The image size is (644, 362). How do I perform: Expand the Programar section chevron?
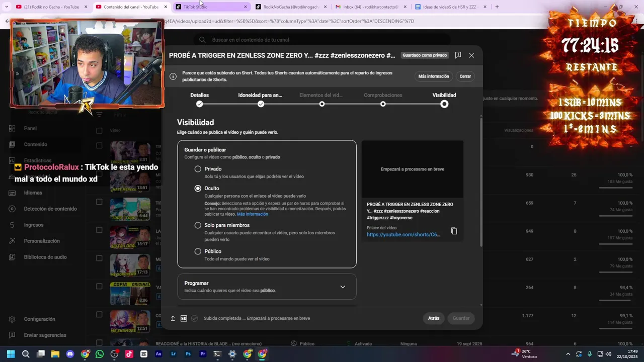(343, 287)
